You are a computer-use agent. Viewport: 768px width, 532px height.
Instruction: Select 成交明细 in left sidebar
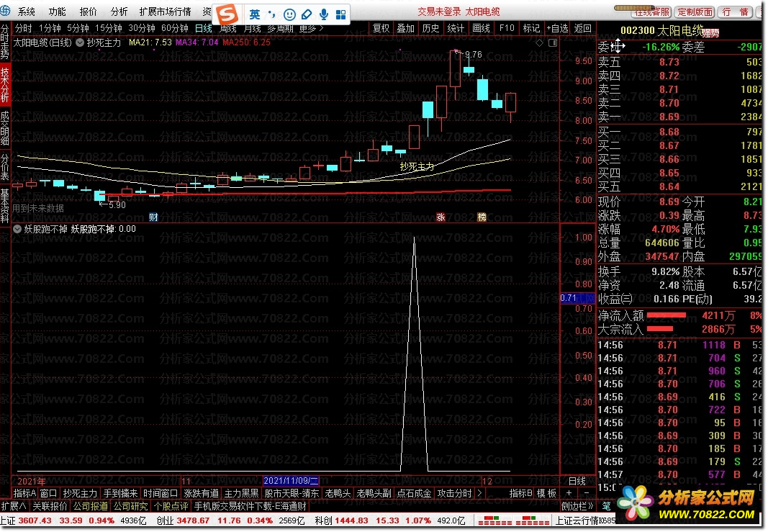tap(5, 127)
